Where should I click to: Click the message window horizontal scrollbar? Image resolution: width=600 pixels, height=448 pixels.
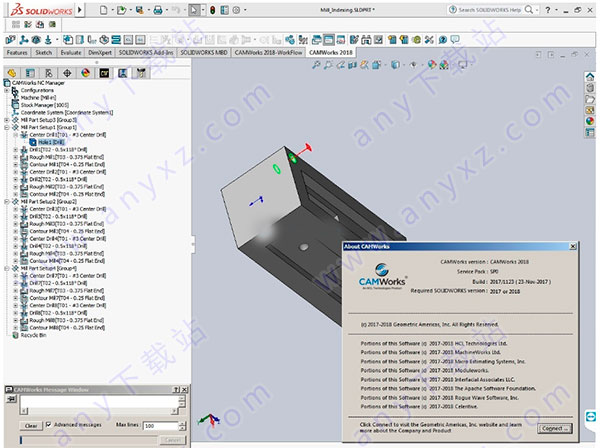99,411
